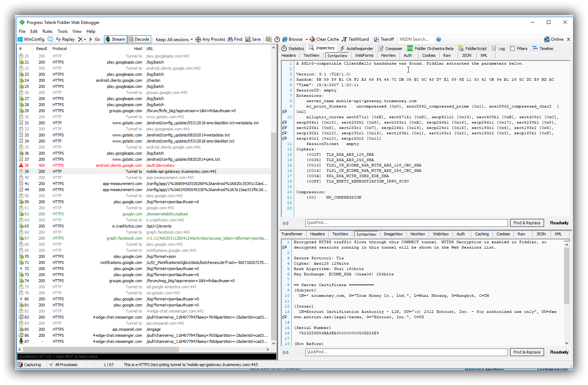Open the Edit menu
The width and height of the screenshot is (588, 385).
(x=34, y=31)
